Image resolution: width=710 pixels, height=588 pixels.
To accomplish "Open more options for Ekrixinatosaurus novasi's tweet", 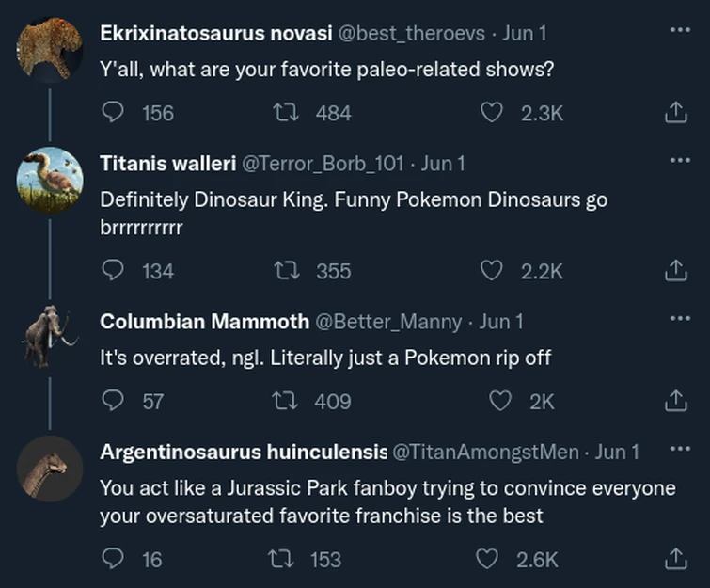I will (x=679, y=30).
